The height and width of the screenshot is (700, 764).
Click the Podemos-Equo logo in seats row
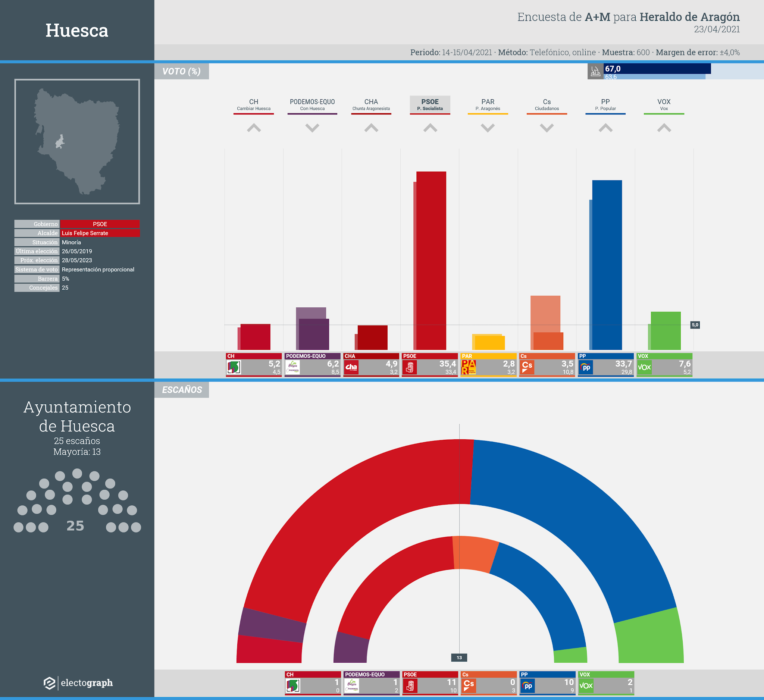[352, 685]
